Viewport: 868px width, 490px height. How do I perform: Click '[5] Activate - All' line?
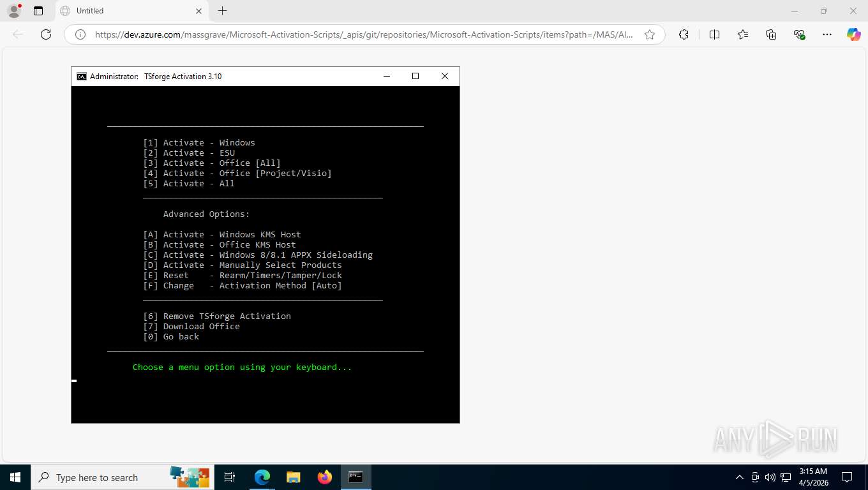click(189, 183)
